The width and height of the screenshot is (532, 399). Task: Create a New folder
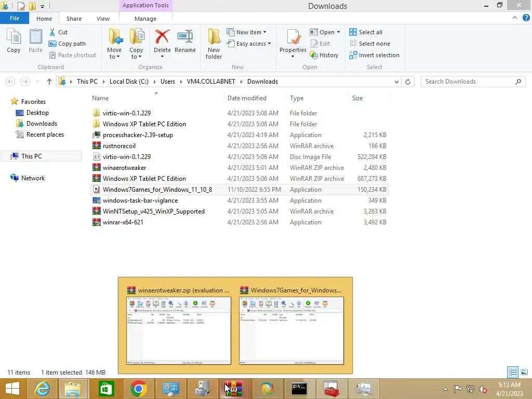click(214, 44)
